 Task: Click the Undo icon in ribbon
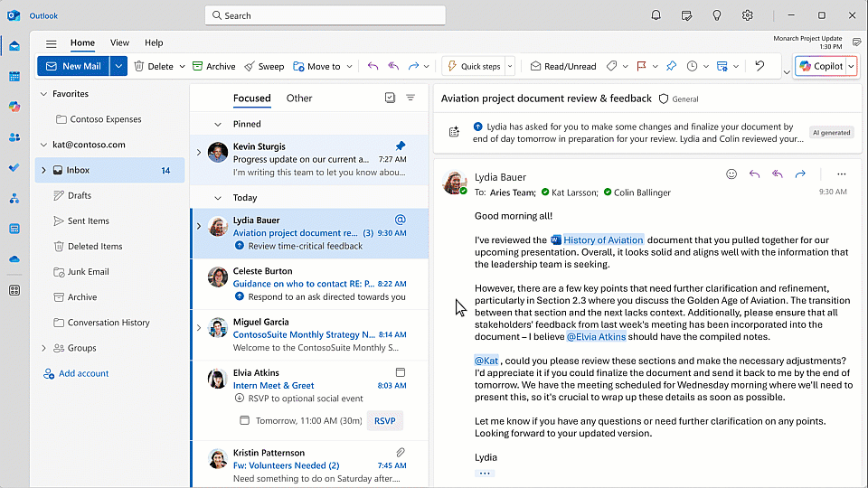click(x=759, y=66)
